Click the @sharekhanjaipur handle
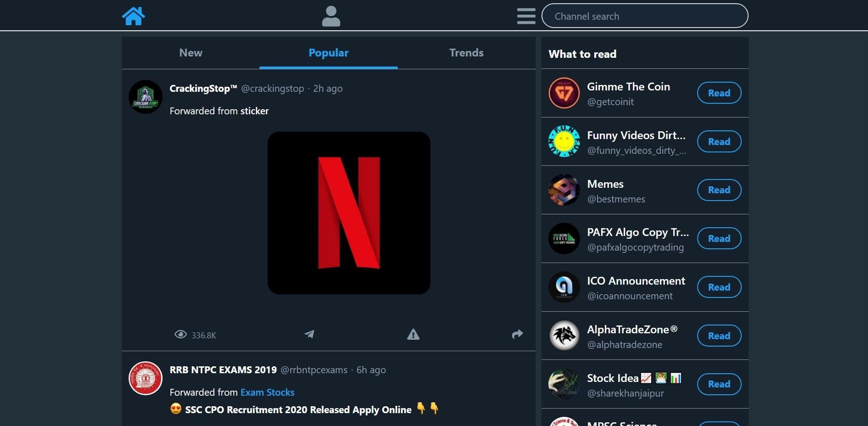Image resolution: width=868 pixels, height=426 pixels. pyautogui.click(x=626, y=393)
